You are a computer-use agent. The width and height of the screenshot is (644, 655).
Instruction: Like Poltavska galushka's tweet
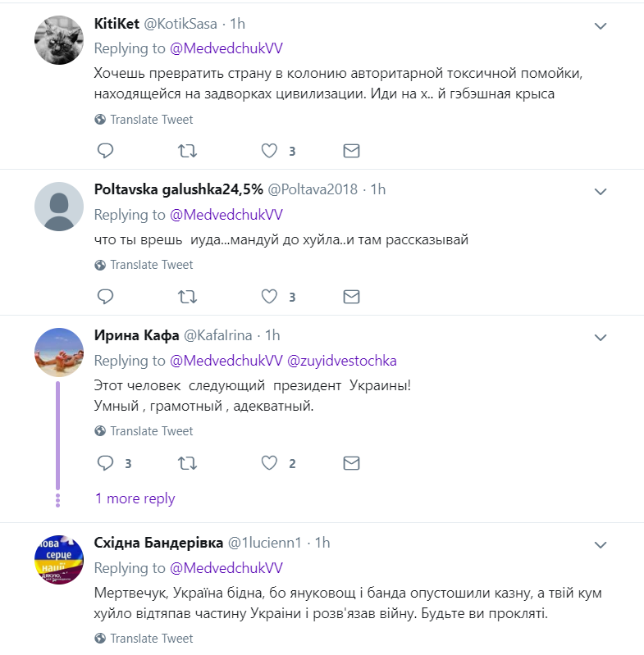pos(269,296)
